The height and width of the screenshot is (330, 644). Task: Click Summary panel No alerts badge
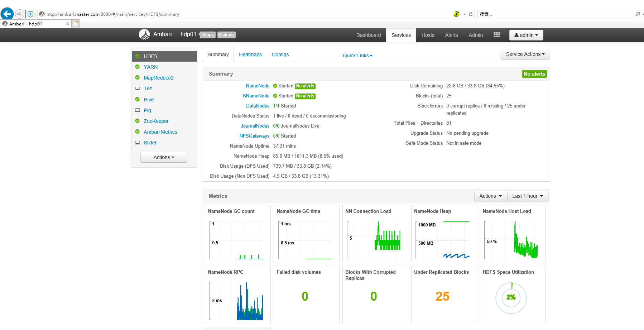click(534, 74)
